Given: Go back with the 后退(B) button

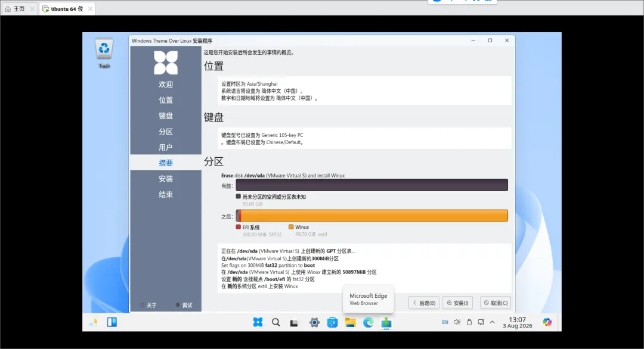Looking at the screenshot, I should click(x=424, y=303).
